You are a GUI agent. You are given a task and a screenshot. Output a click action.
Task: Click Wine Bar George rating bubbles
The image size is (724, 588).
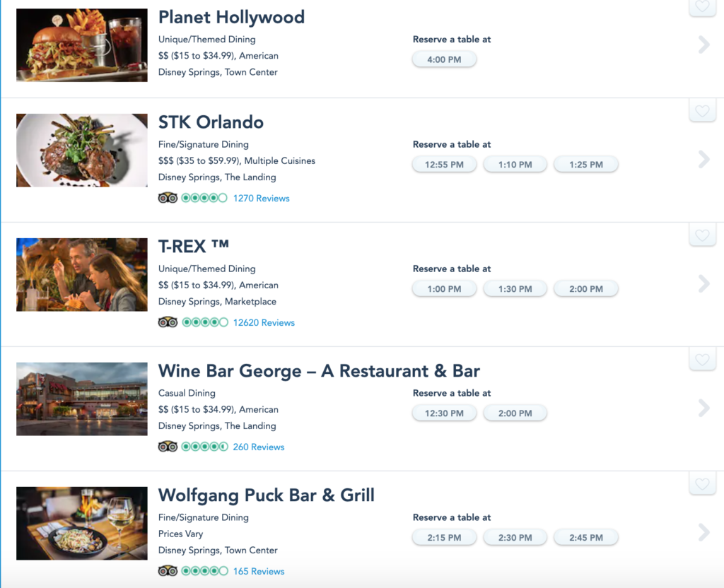[x=204, y=447]
